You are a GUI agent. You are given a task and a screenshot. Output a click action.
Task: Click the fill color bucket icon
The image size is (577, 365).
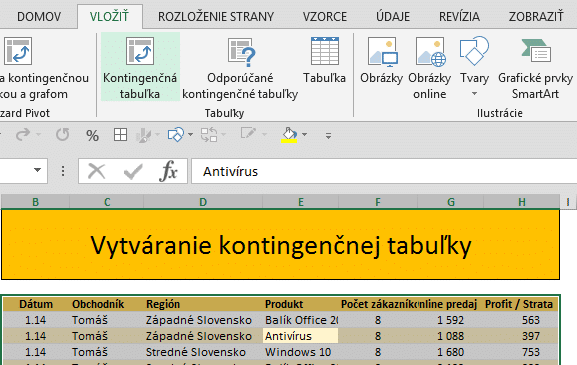[289, 135]
